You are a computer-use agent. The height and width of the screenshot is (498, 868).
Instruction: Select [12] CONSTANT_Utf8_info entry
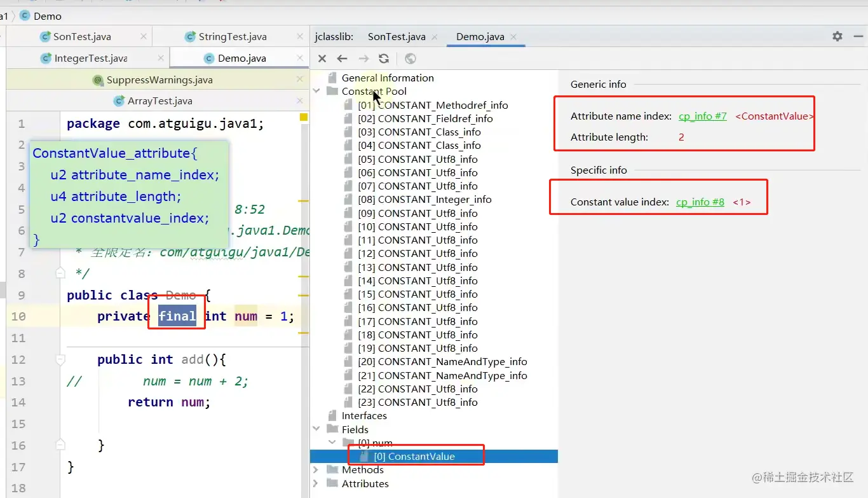(417, 253)
